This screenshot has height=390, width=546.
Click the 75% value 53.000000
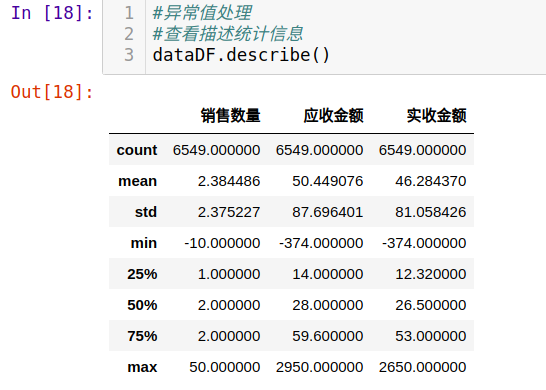(431, 336)
